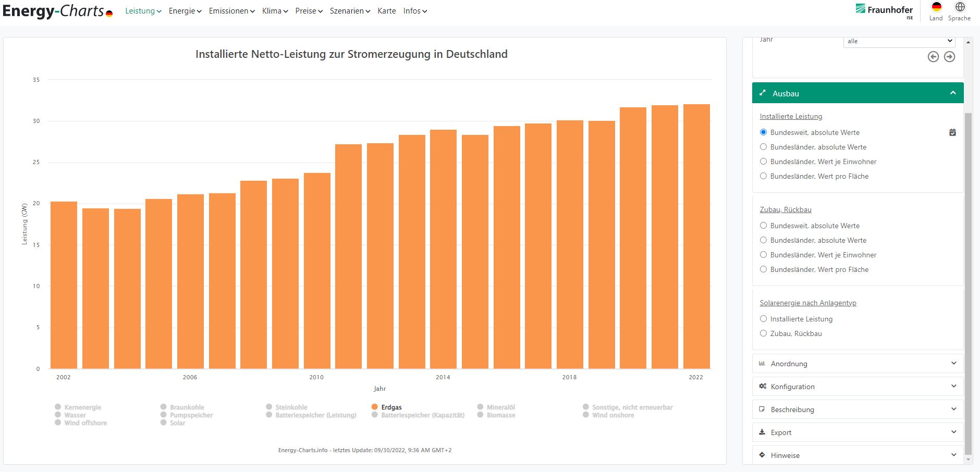The height and width of the screenshot is (472, 980).
Task: Click the previous year arrow icon
Action: pos(933,57)
